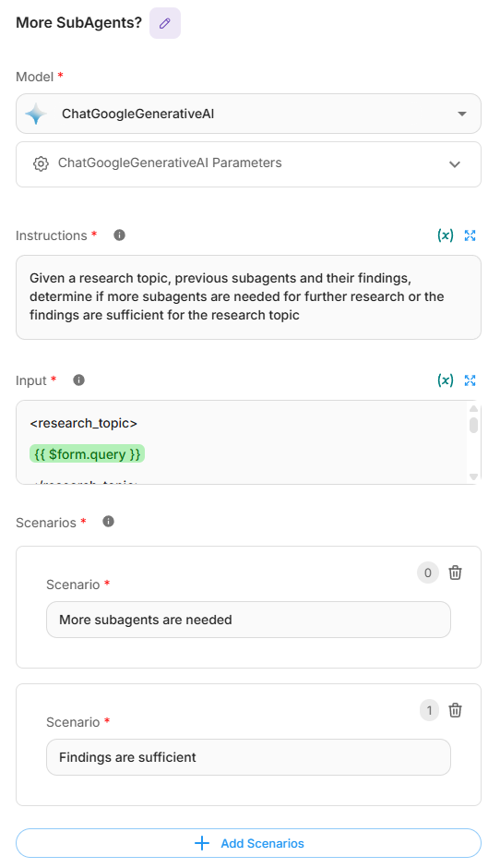Click the Input scrollbar down arrow
The height and width of the screenshot is (868, 500).
[473, 476]
